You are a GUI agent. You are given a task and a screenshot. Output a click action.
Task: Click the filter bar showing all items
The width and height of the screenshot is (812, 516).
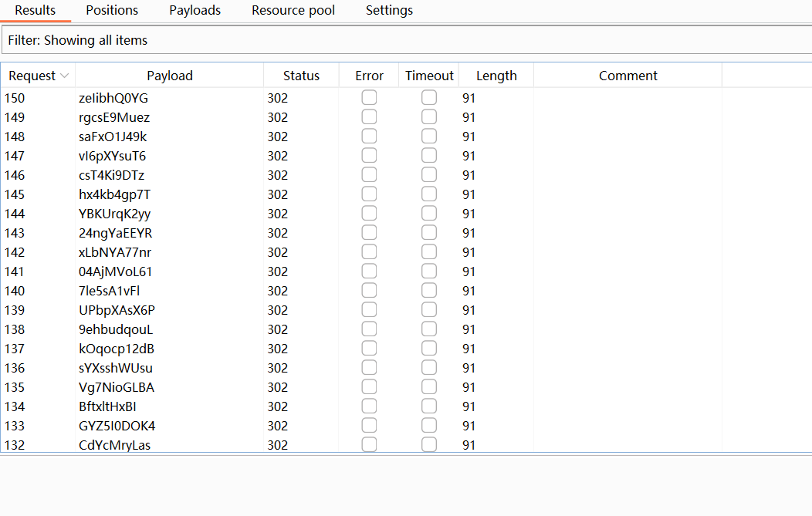click(x=406, y=40)
